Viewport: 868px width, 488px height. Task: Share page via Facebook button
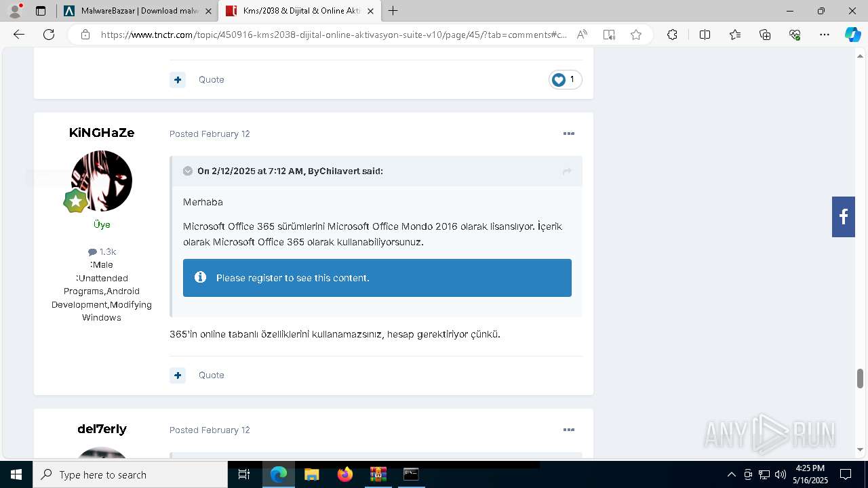point(844,217)
